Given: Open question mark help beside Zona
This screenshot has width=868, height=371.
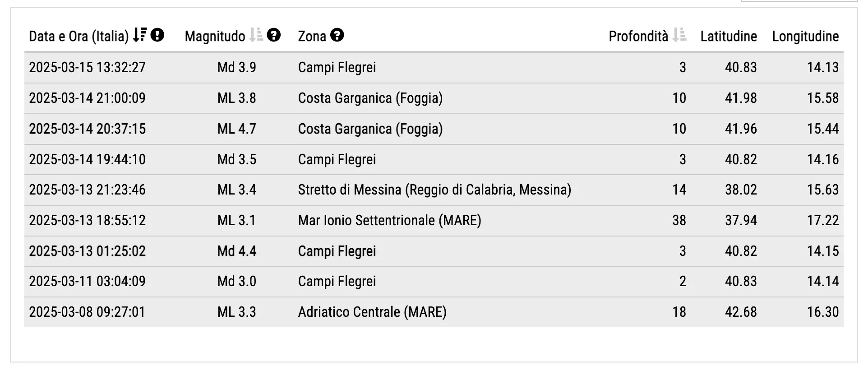Looking at the screenshot, I should pyautogui.click(x=337, y=35).
